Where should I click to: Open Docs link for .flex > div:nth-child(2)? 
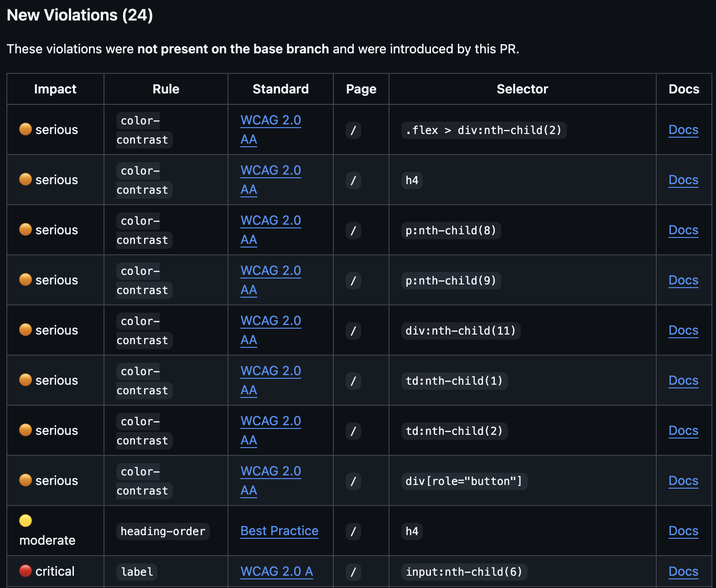click(x=683, y=130)
